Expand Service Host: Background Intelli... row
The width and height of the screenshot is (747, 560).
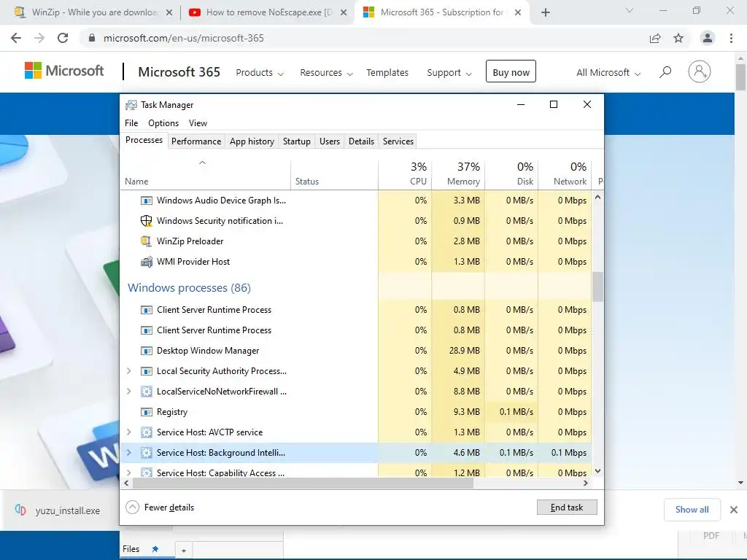(x=128, y=453)
